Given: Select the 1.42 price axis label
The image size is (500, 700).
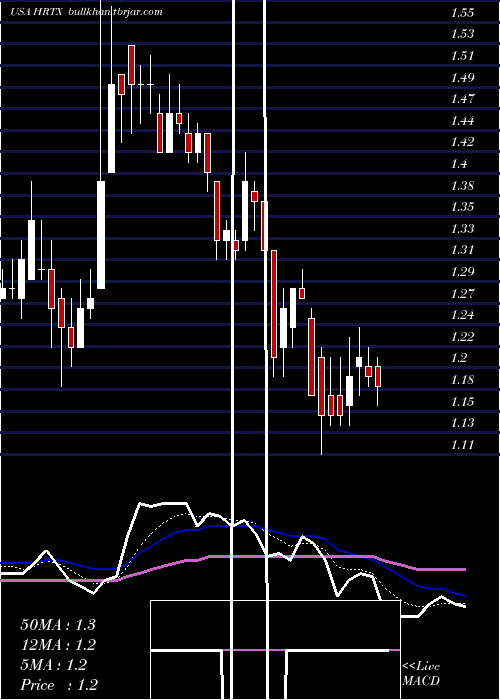Looking at the screenshot, I should click(462, 142).
